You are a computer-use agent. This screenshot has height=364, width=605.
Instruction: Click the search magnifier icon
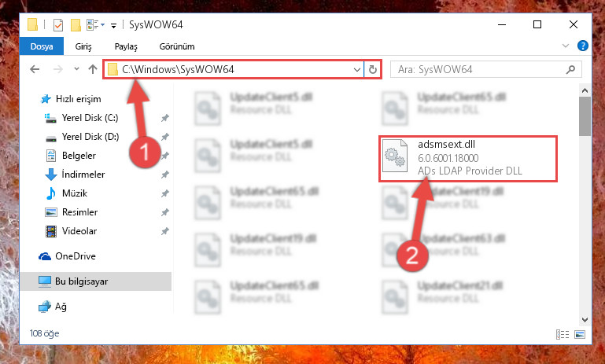[x=570, y=69]
